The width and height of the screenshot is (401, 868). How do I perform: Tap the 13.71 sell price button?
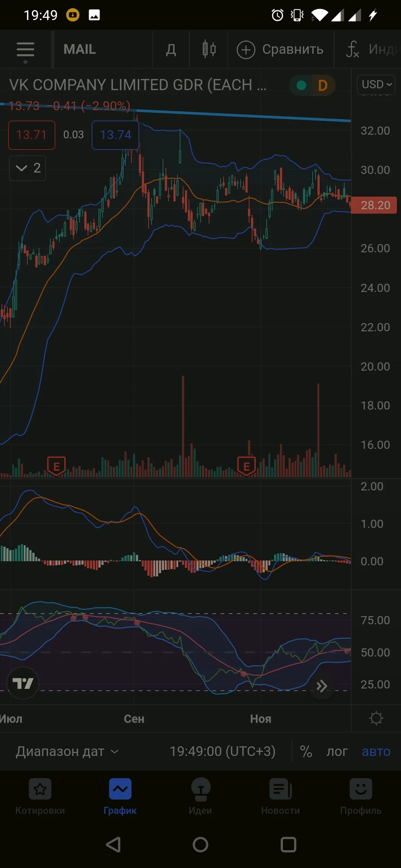tap(32, 135)
